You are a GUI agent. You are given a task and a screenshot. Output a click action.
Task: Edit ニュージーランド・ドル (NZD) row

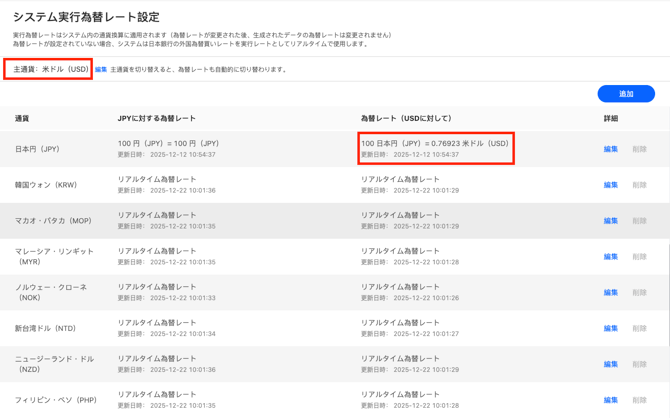click(x=611, y=365)
